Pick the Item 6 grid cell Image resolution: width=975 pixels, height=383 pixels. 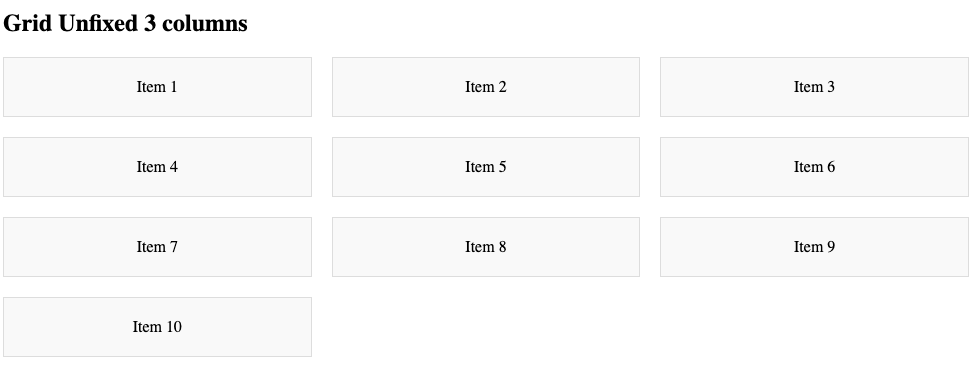(x=814, y=167)
